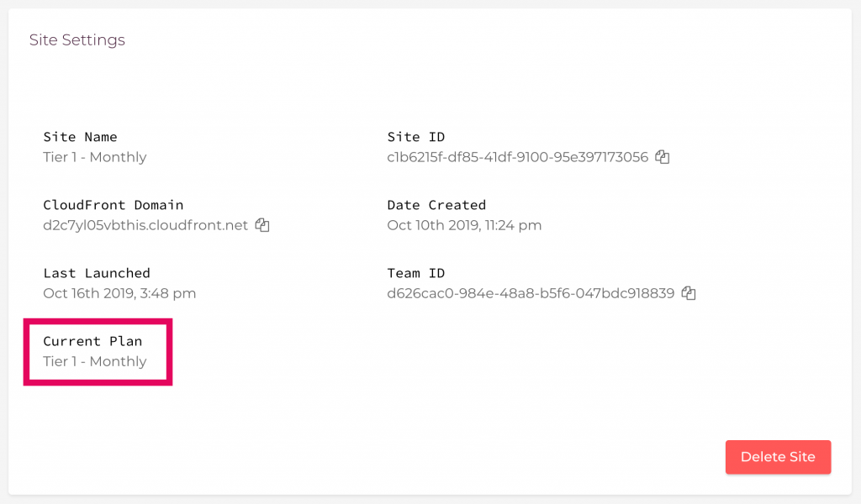Copy the CloudFront Domain value

tap(262, 225)
